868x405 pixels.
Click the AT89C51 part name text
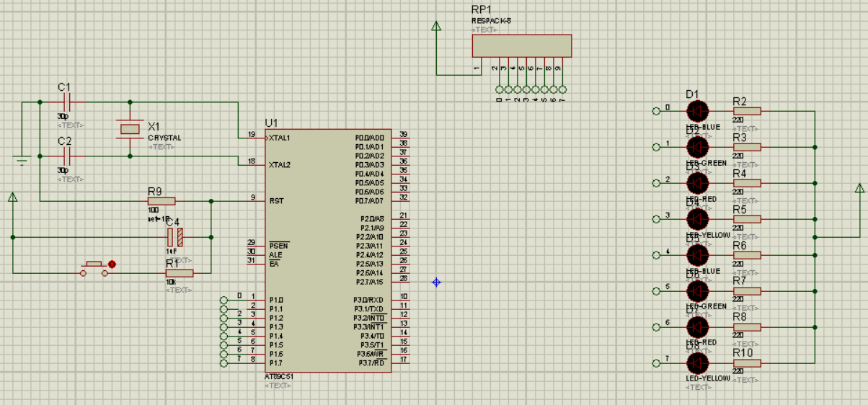[279, 377]
